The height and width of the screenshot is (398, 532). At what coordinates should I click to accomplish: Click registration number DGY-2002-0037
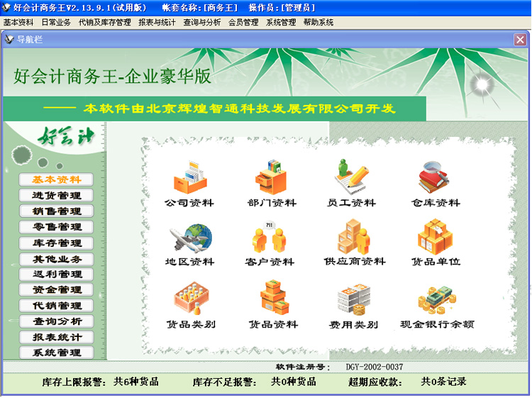(375, 367)
